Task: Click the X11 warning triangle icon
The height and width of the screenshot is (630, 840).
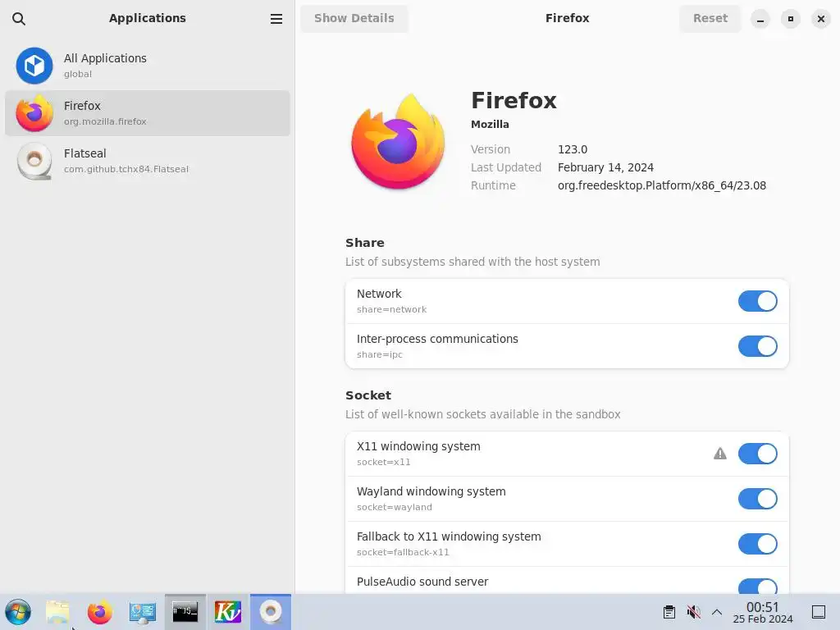Action: coord(720,454)
